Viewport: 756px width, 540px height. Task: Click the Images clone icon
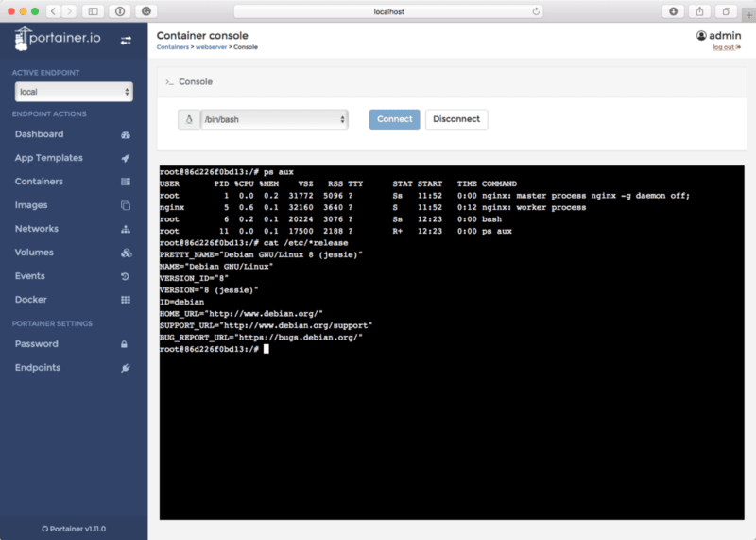click(x=126, y=205)
